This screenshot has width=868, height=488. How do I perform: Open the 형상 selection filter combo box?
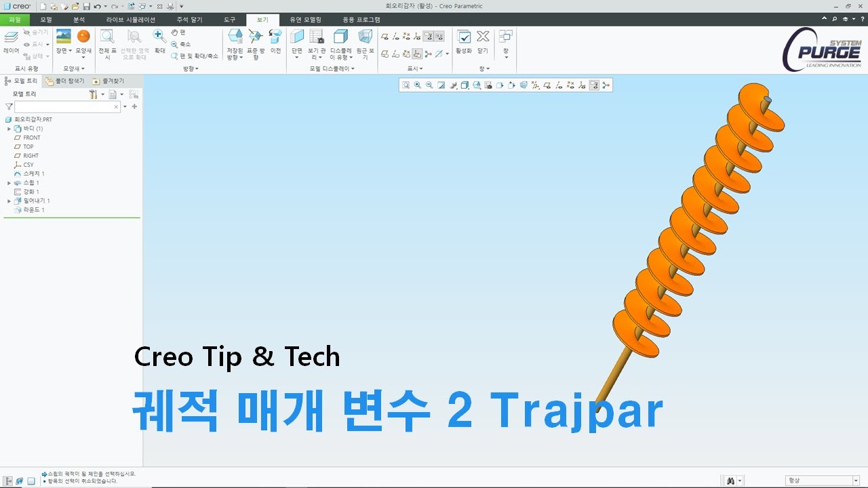pyautogui.click(x=823, y=481)
